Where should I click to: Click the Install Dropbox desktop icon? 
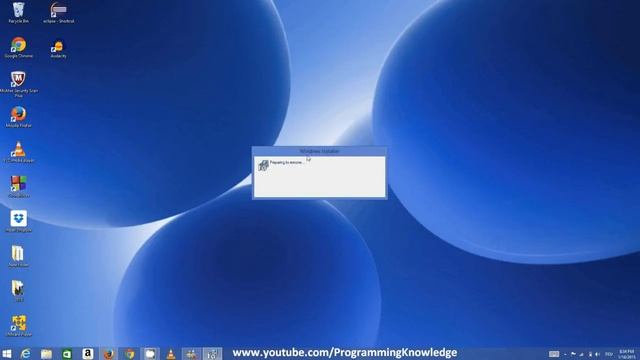click(18, 222)
